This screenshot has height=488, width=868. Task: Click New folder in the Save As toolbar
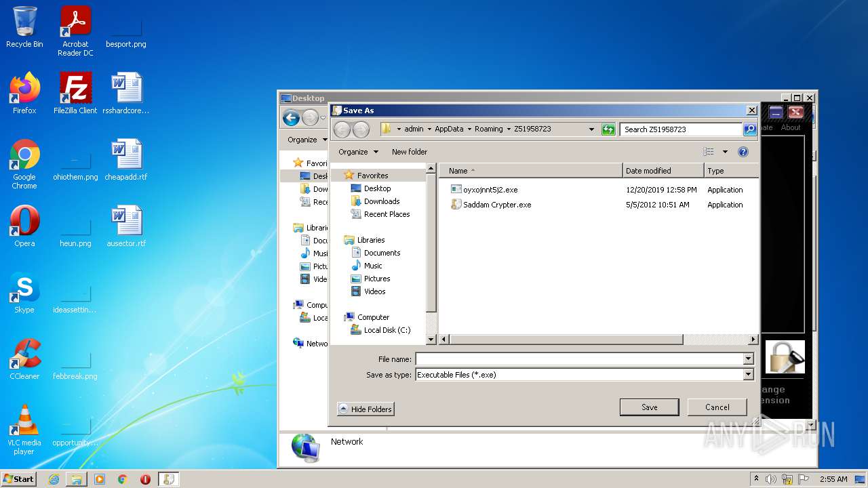tap(410, 152)
